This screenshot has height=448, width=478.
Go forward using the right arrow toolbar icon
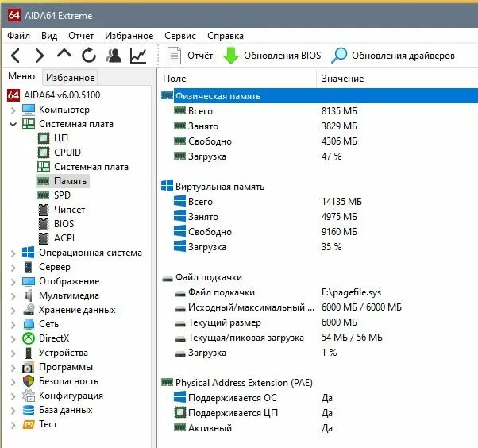pyautogui.click(x=40, y=56)
